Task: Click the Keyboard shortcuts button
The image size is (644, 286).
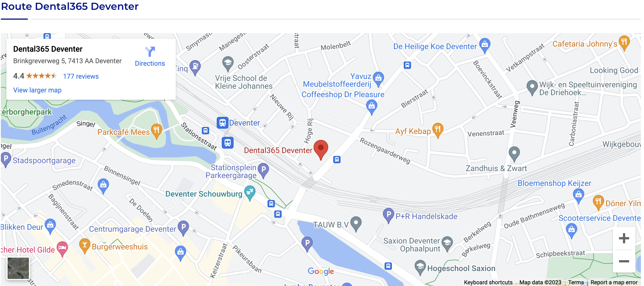Action: [x=488, y=282]
